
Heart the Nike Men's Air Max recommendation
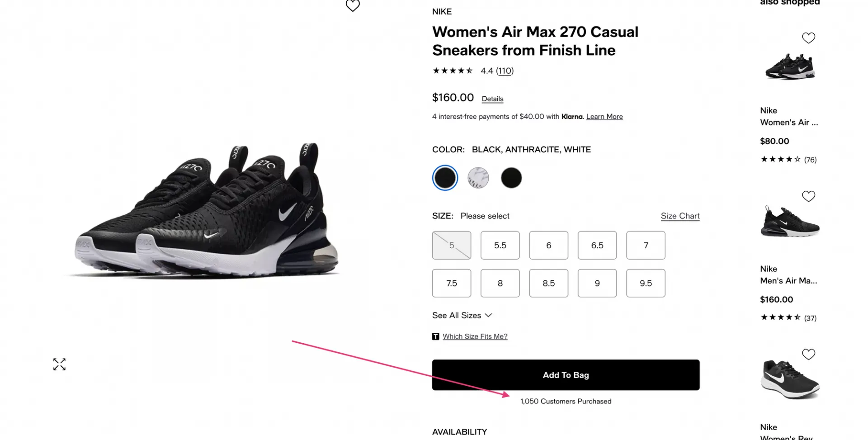pos(808,196)
